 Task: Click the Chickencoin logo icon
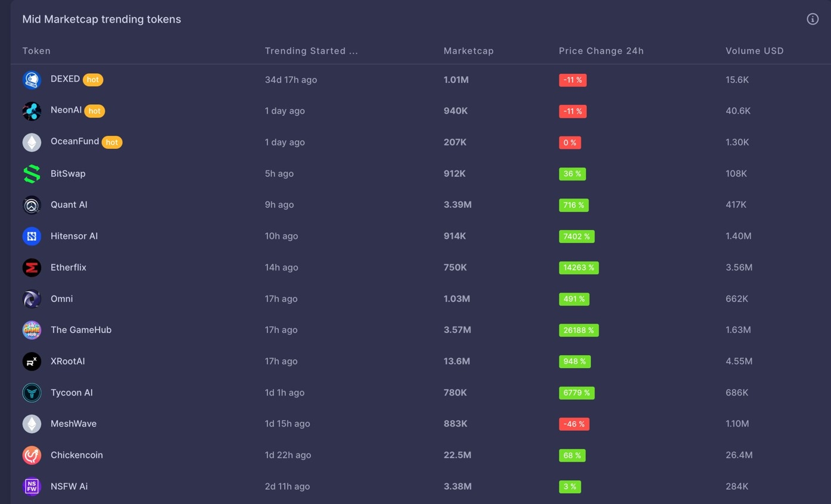point(32,455)
